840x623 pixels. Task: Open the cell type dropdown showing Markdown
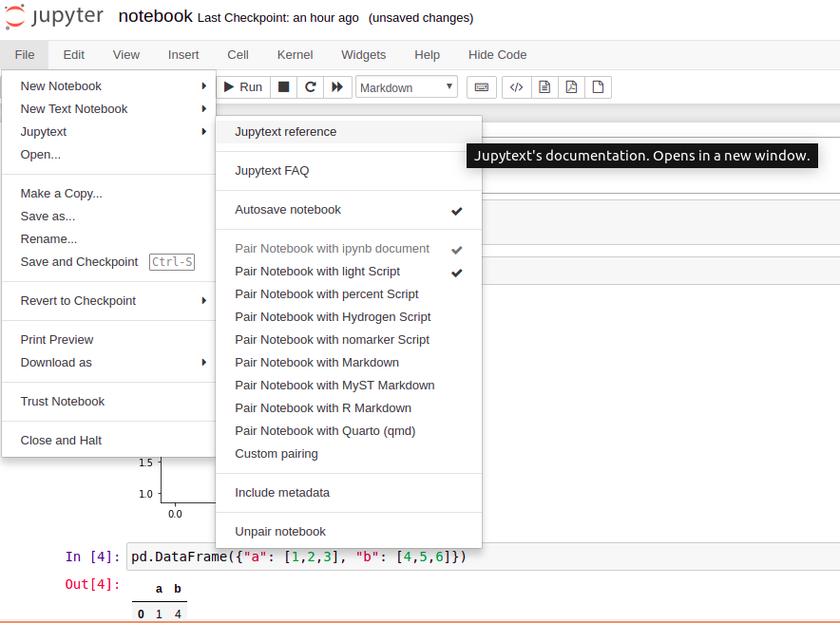pos(406,86)
